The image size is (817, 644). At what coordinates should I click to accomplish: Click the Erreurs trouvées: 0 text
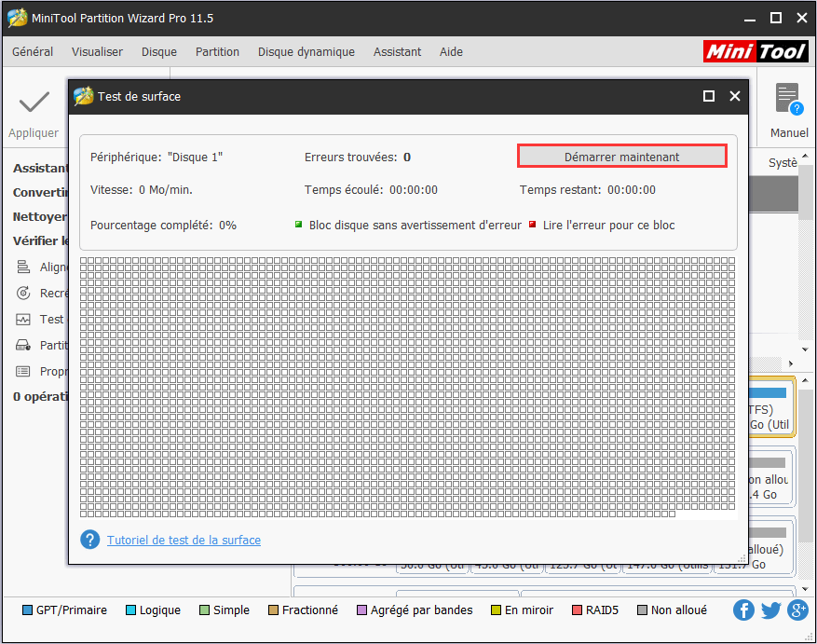pyautogui.click(x=358, y=157)
